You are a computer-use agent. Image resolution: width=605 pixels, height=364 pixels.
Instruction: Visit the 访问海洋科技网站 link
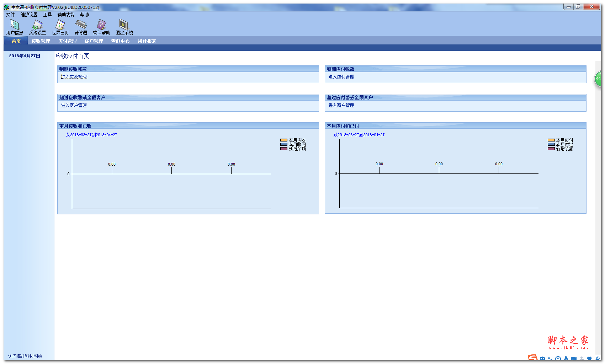click(25, 356)
